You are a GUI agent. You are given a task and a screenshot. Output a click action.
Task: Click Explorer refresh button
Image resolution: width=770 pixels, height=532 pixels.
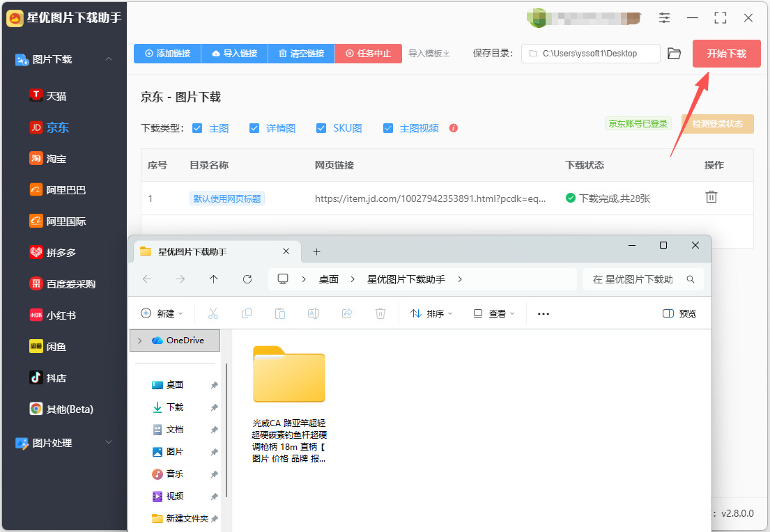[x=247, y=279]
